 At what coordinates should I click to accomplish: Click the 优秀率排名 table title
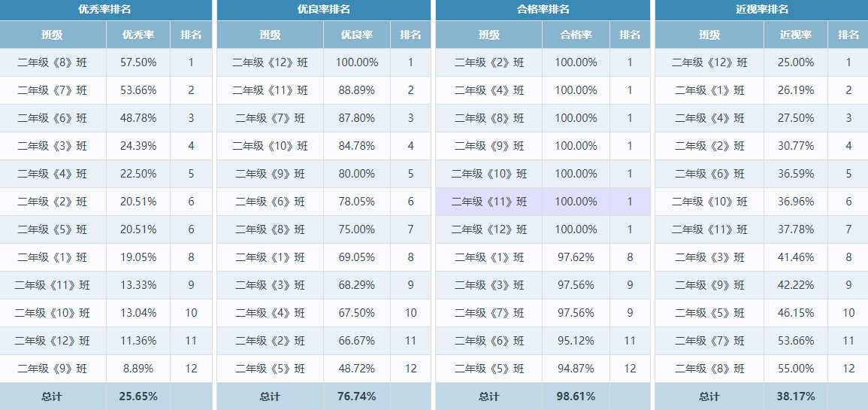(104, 9)
